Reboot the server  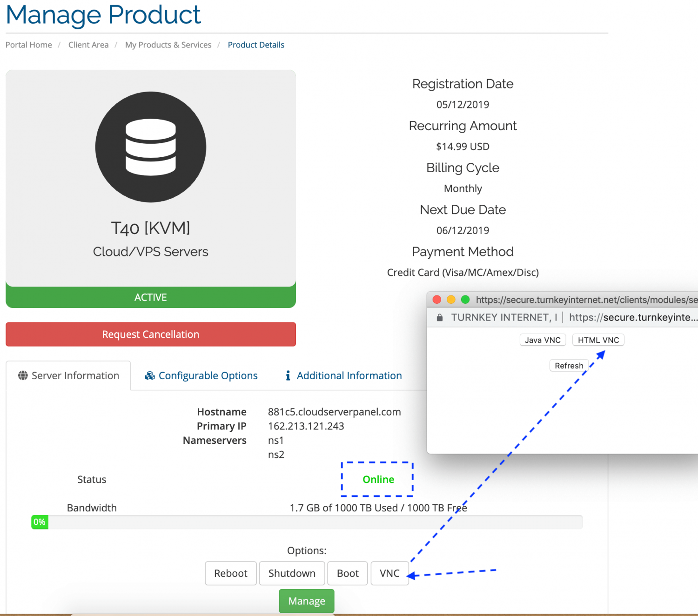(230, 573)
